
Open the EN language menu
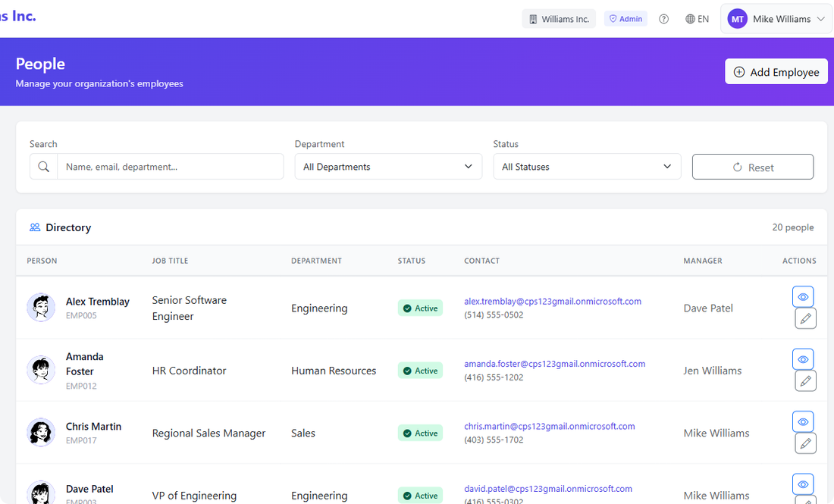(x=698, y=18)
